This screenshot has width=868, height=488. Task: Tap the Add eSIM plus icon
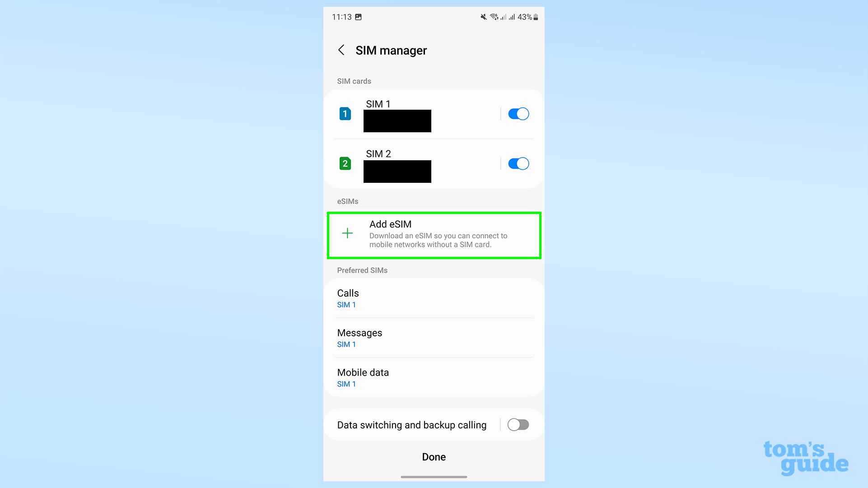(348, 233)
